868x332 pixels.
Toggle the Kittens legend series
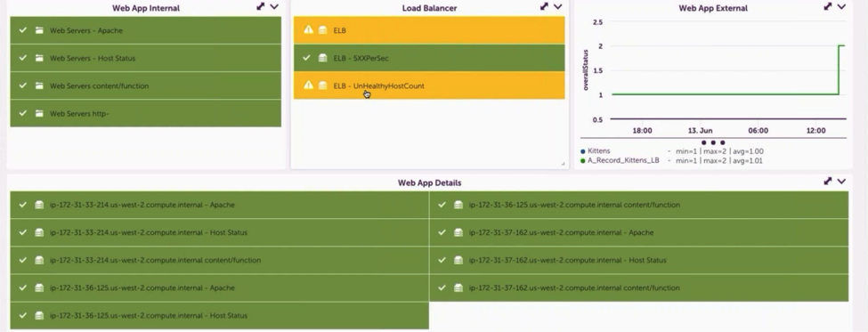(x=599, y=150)
